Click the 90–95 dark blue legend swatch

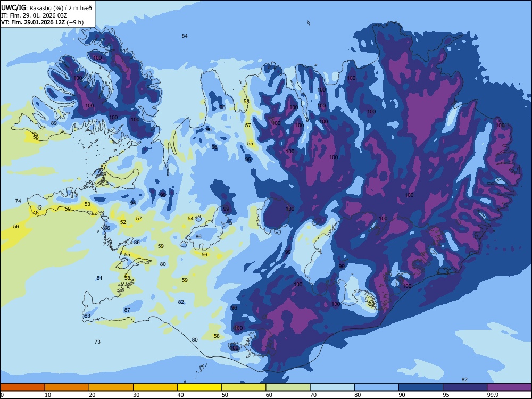tap(421, 387)
